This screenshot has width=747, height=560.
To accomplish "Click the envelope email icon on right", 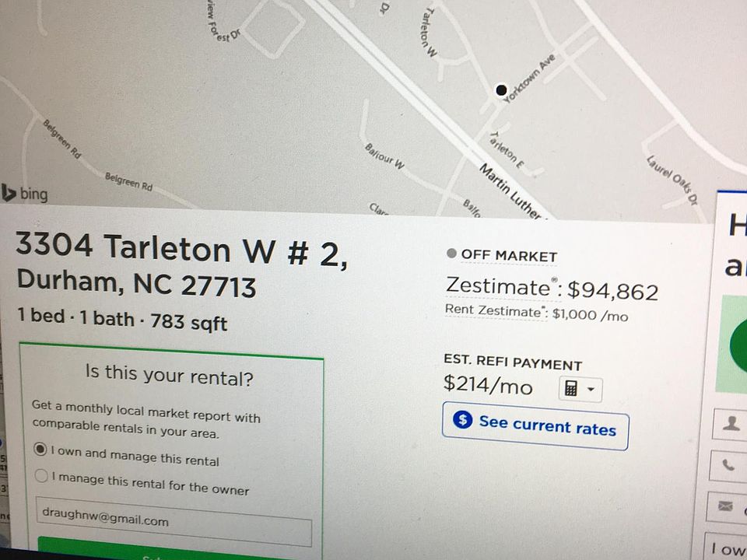I will coord(725,506).
